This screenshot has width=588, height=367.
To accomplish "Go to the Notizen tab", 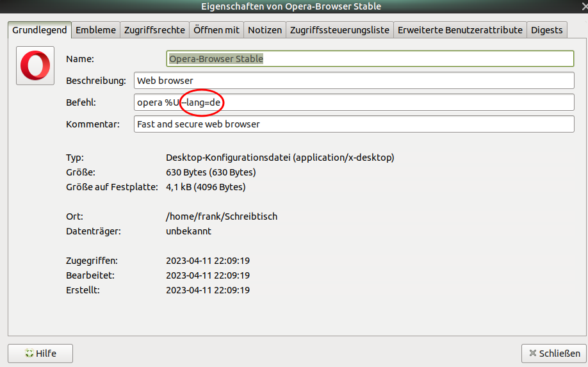I will 265,30.
